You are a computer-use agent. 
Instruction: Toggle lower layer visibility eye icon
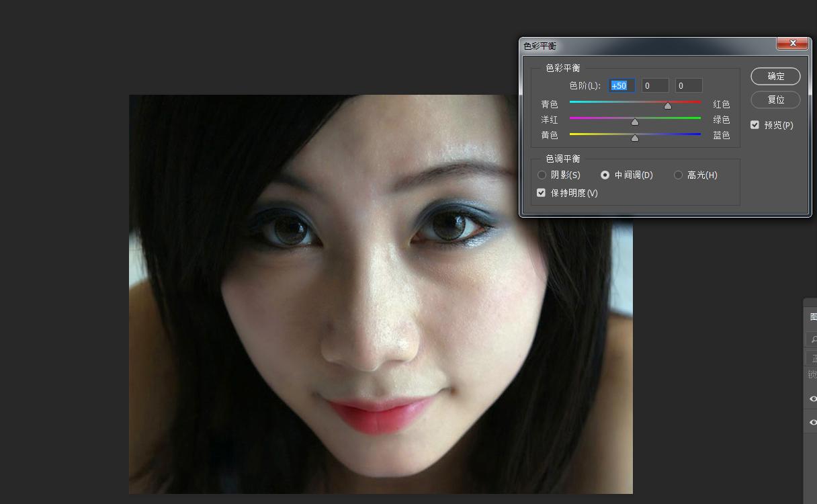pos(813,422)
